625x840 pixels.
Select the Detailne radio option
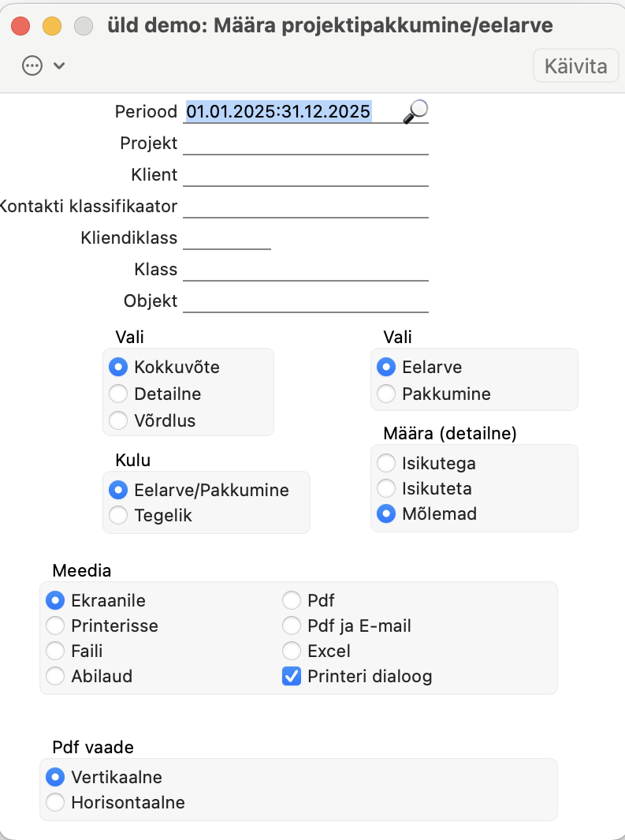pos(118,394)
